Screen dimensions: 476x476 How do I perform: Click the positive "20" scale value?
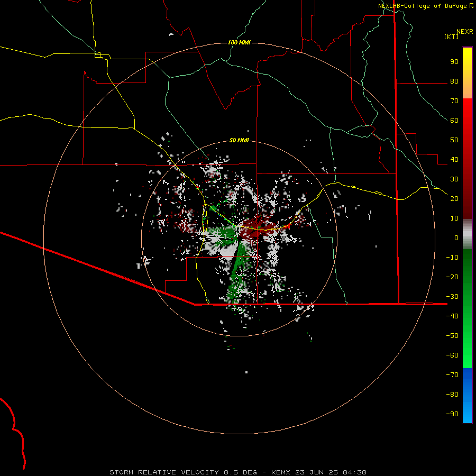point(454,199)
